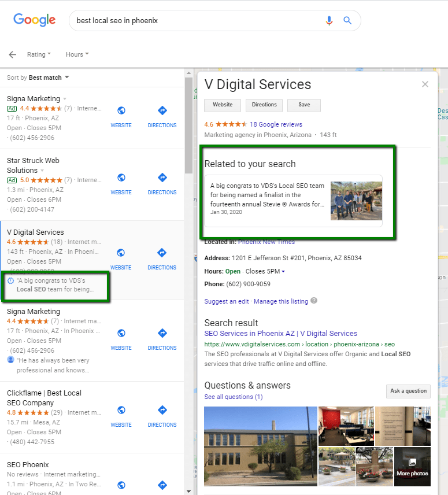
Task: Directions for organic Signa Marketing listing
Action: click(x=162, y=339)
